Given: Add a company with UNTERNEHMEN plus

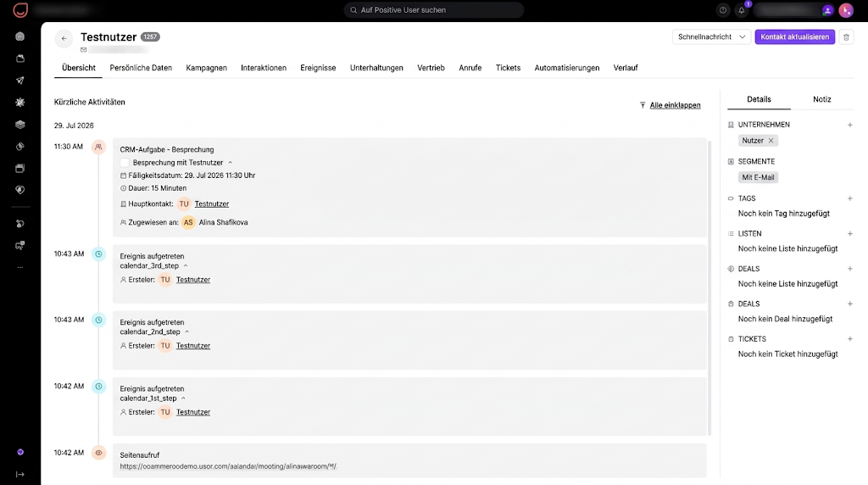Looking at the screenshot, I should coord(849,125).
